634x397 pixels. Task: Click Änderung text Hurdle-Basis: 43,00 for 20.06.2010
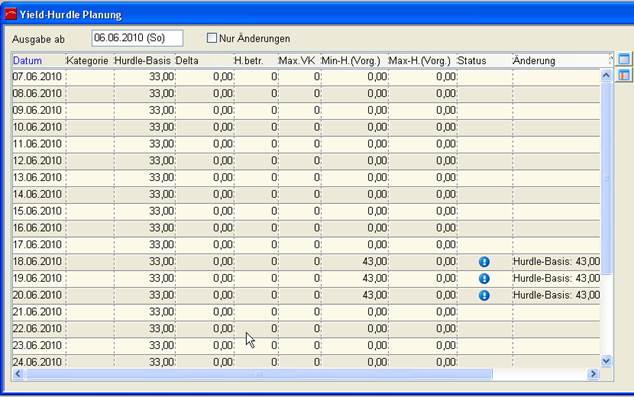(x=556, y=295)
